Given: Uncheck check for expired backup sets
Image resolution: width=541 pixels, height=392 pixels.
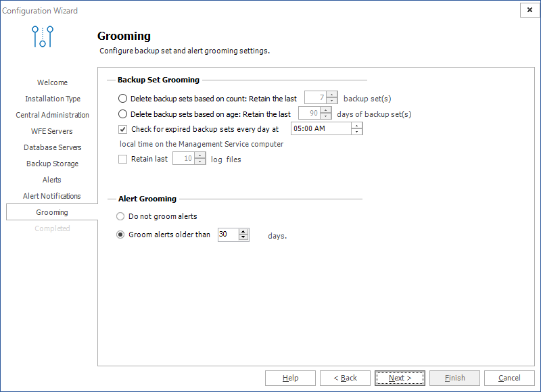Looking at the screenshot, I should (x=122, y=129).
